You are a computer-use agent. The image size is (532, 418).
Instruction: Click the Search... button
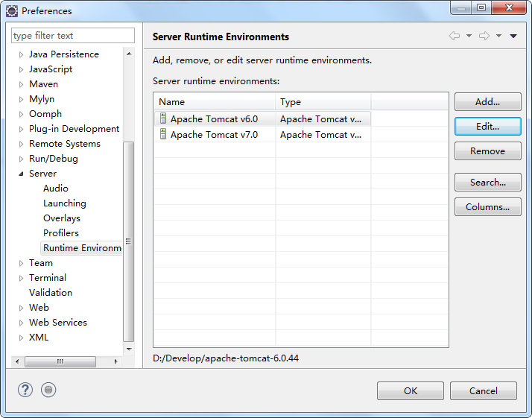pyautogui.click(x=487, y=183)
